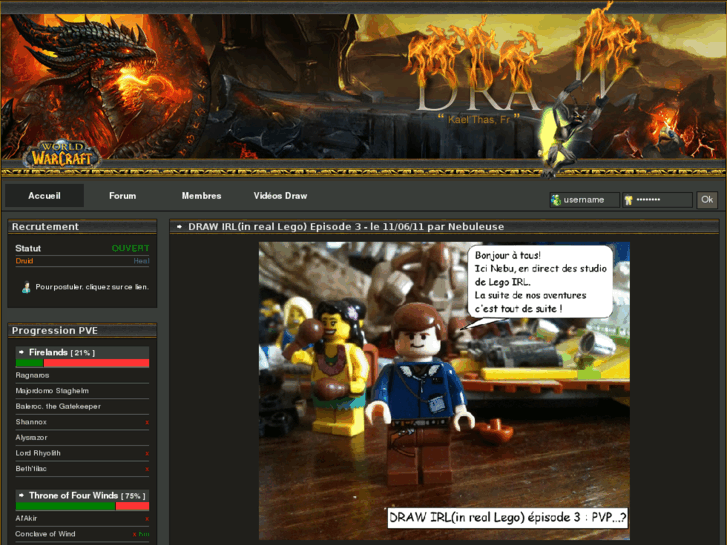The width and height of the screenshot is (727, 545).
Task: Click the Recrutement panel header
Action: 82,226
